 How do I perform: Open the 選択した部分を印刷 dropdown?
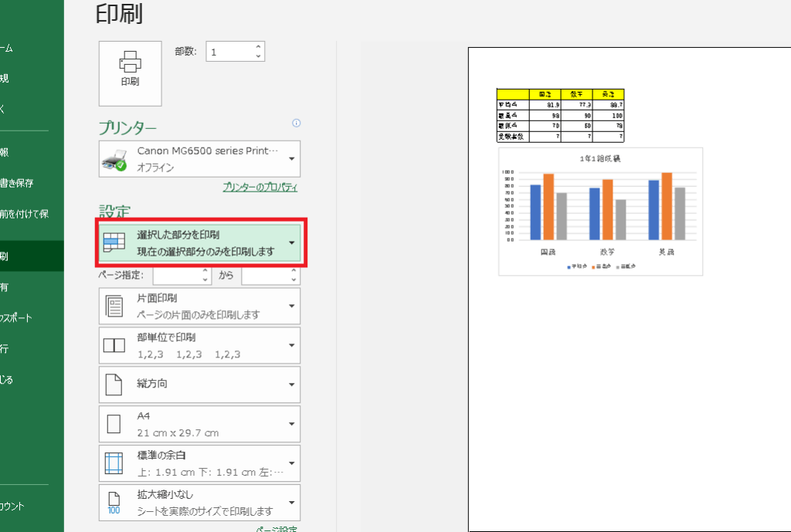tap(199, 243)
